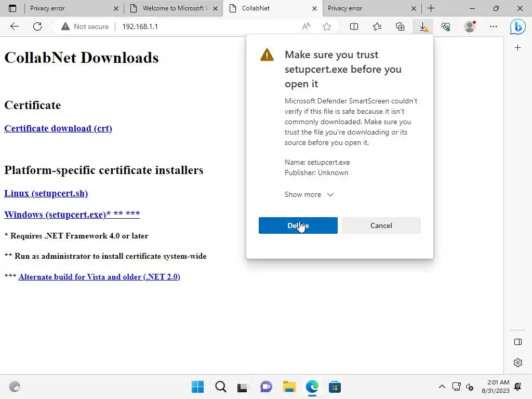Switch to the first Privacy error tab
Viewport: 532px width, 399px height.
coord(68,8)
